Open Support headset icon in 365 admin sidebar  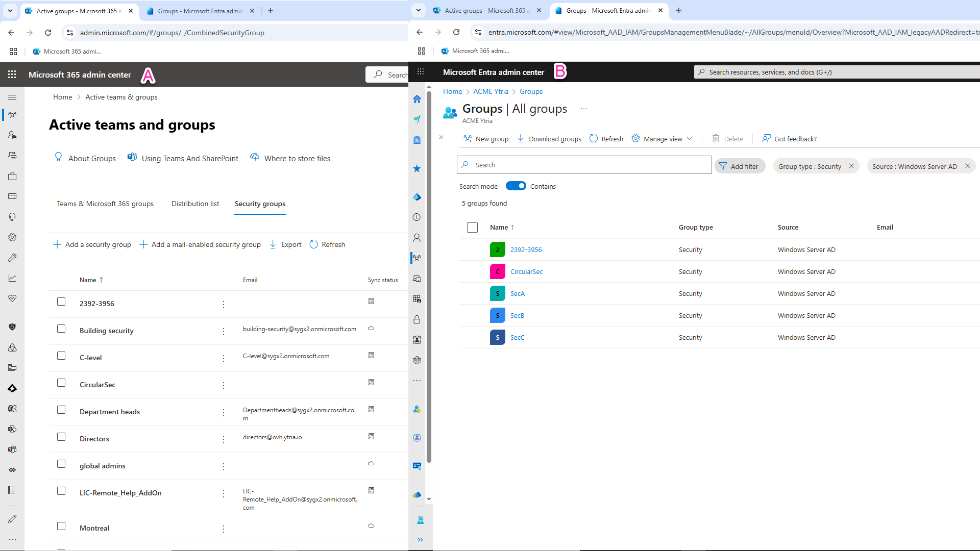tap(12, 217)
